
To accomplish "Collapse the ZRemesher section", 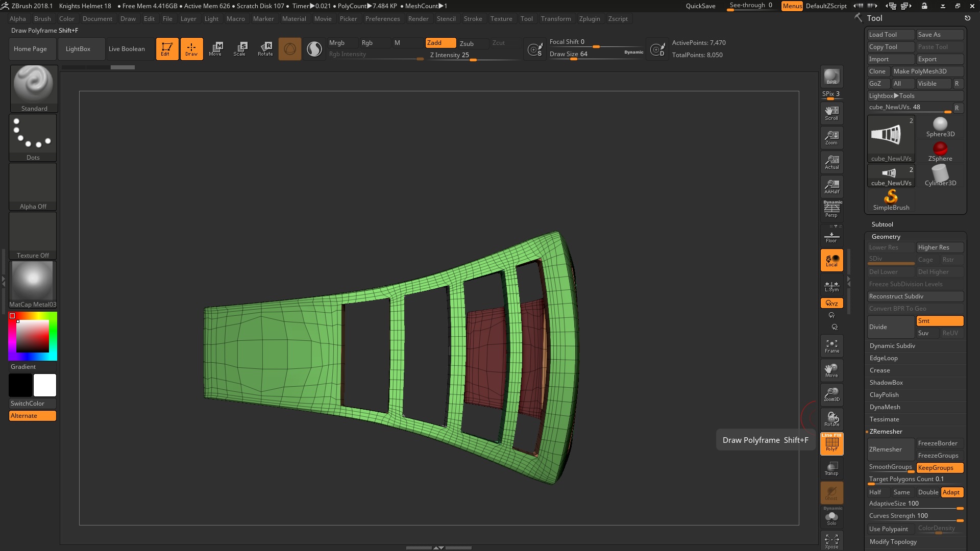I will coord(886,432).
